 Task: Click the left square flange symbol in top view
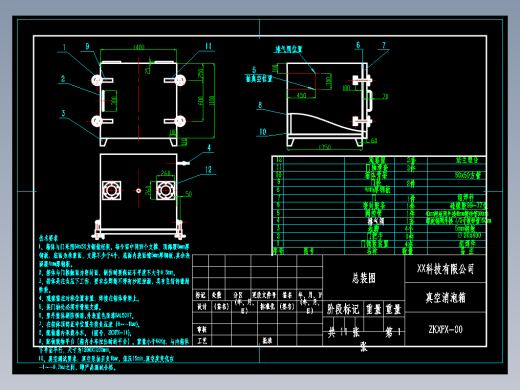point(111,190)
